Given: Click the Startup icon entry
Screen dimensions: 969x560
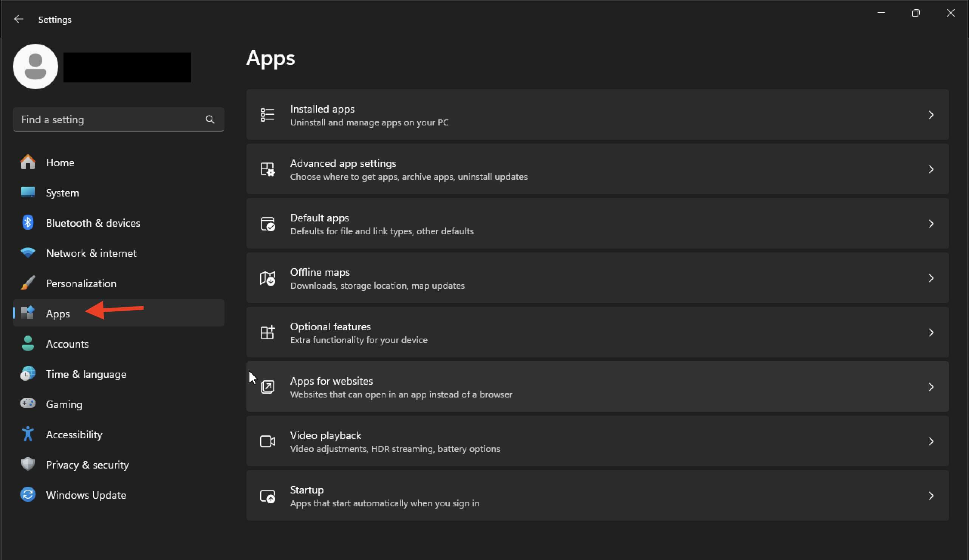Looking at the screenshot, I should (x=267, y=495).
